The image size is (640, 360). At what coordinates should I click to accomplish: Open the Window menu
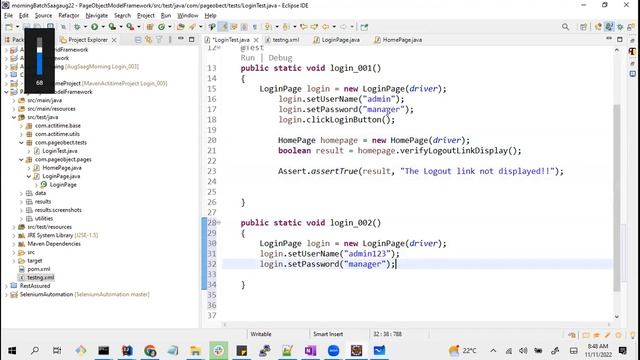tap(188, 16)
